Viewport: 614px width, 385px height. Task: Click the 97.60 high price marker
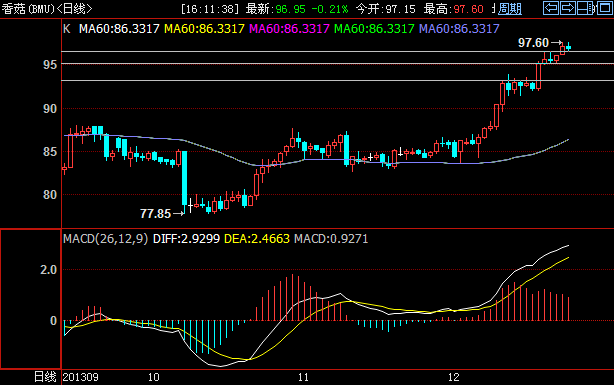533,42
